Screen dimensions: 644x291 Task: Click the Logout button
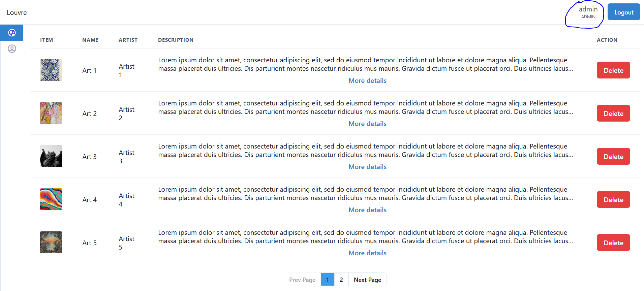[x=624, y=12]
